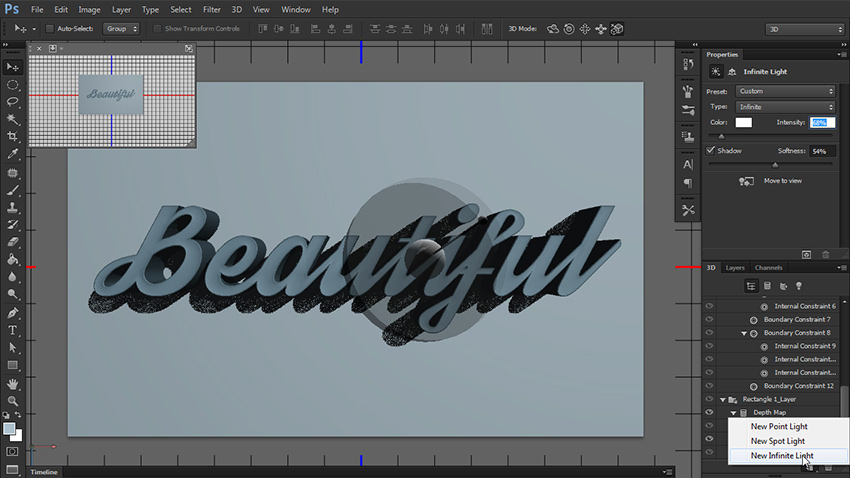Collapse the Boundary Constraint 8 tree item
The height and width of the screenshot is (478, 850).
click(x=744, y=333)
